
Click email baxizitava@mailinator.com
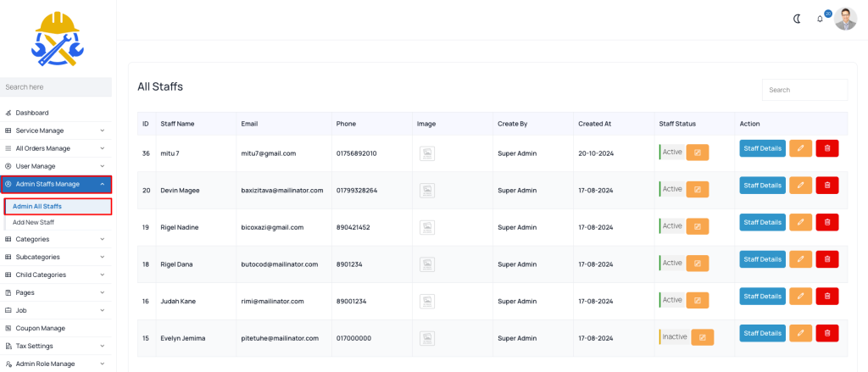282,191
